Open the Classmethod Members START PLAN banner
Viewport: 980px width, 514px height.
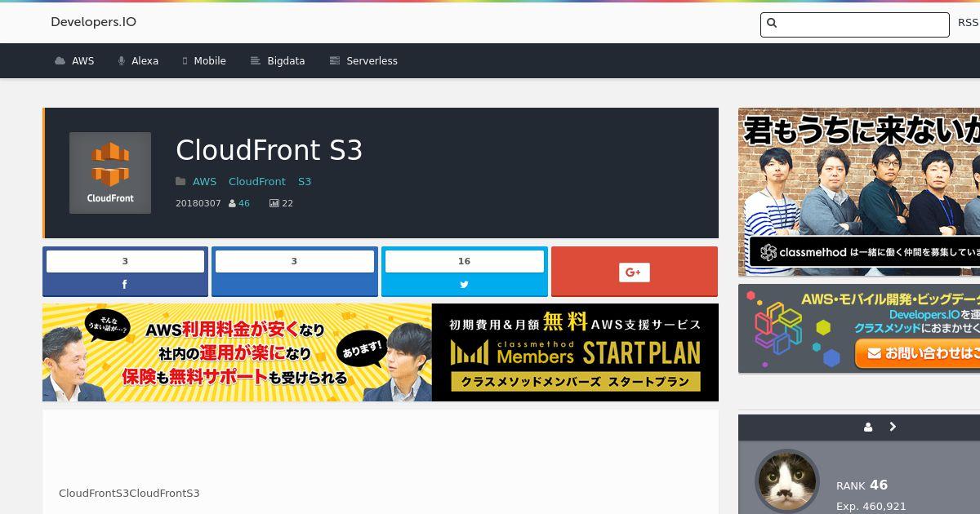point(381,352)
